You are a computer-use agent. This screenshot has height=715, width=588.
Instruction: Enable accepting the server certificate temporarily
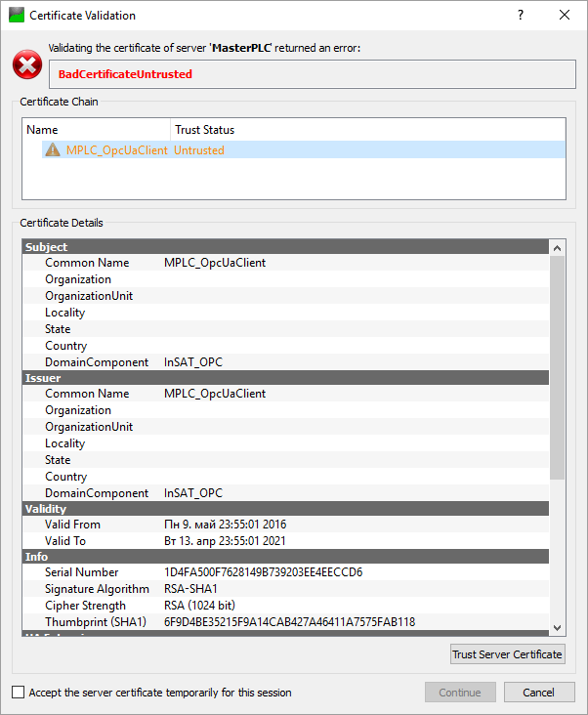(19, 693)
